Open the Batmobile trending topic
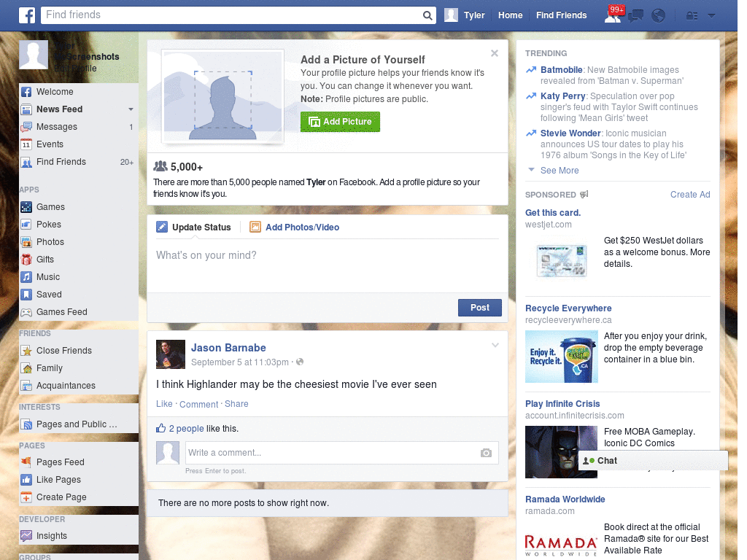Image resolution: width=747 pixels, height=560 pixels. click(x=561, y=70)
